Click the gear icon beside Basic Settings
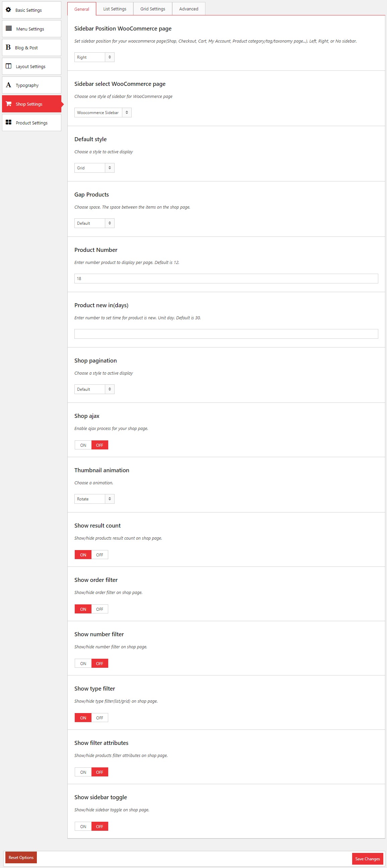Screen dimensions: 387x868 click(8, 10)
